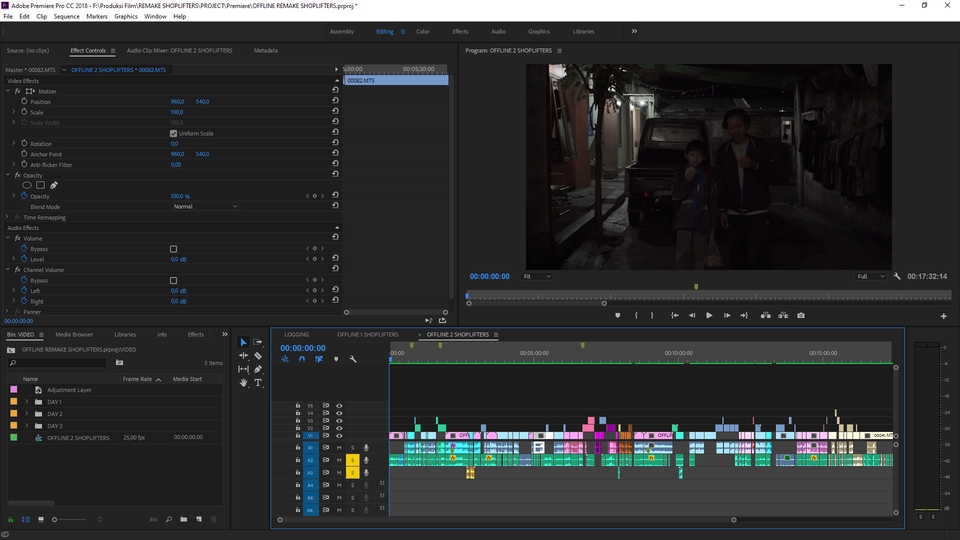Switch to the Color workspace tab
The width and height of the screenshot is (960, 540).
(x=423, y=31)
